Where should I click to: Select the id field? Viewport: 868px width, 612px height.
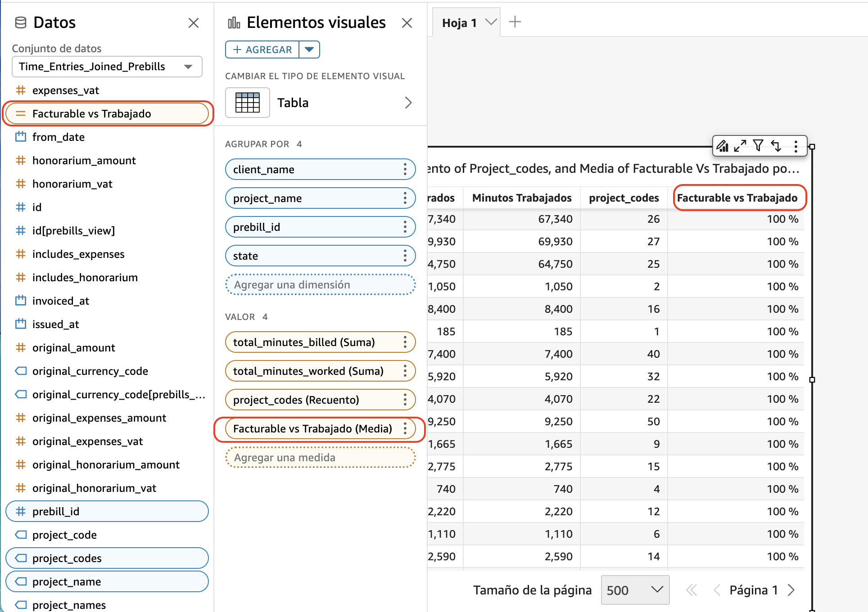pyautogui.click(x=107, y=207)
